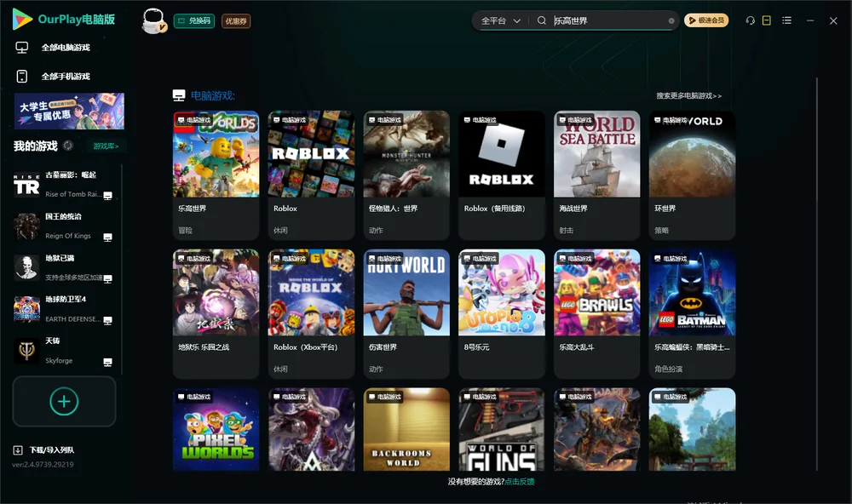Open Roblox（备用线路） game card

[502, 175]
